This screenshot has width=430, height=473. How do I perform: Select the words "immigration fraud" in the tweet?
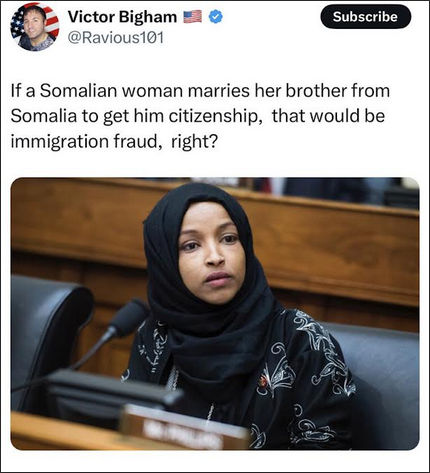coord(83,141)
